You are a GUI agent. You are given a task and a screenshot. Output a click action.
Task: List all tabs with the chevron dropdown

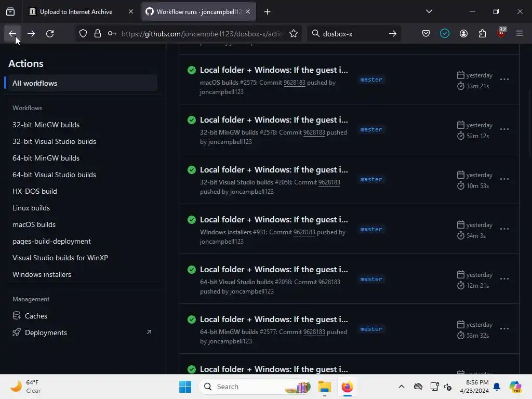tap(429, 11)
